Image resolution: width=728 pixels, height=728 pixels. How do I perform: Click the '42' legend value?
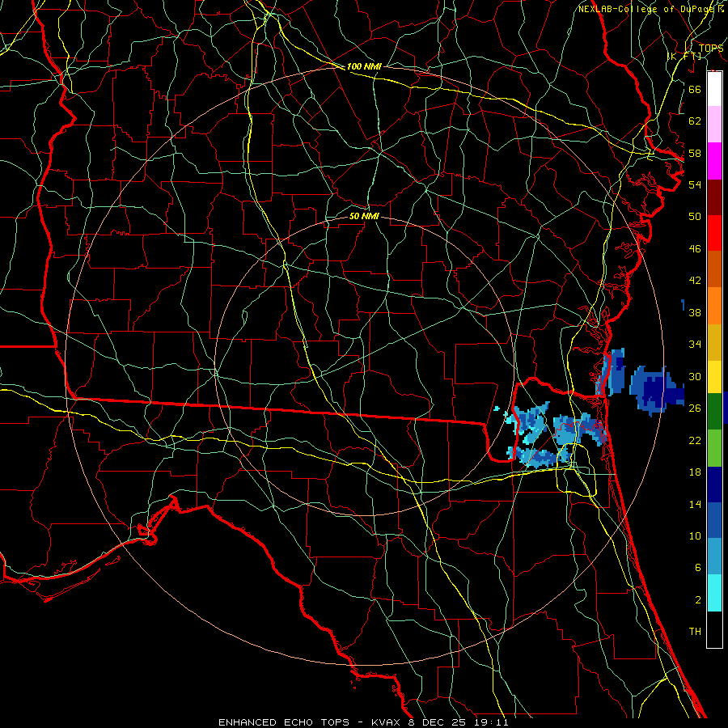[695, 280]
